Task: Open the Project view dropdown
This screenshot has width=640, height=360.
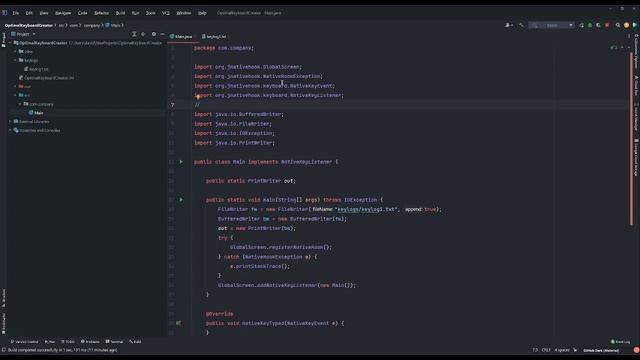Action: [x=24, y=34]
